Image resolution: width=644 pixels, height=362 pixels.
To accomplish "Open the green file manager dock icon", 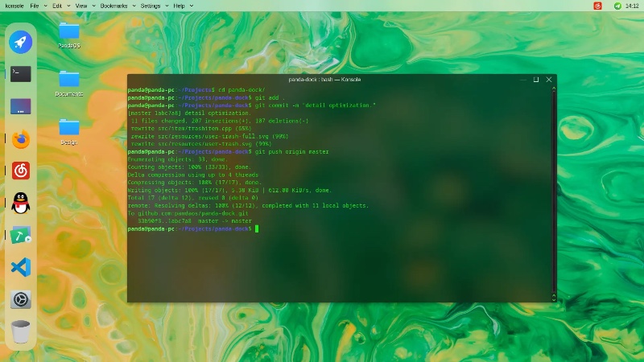I will coord(21,236).
